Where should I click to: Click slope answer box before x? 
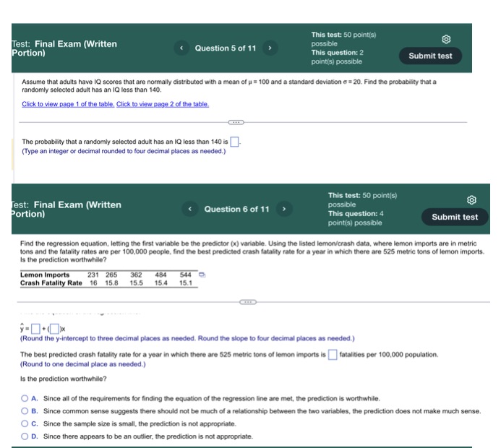pos(55,329)
